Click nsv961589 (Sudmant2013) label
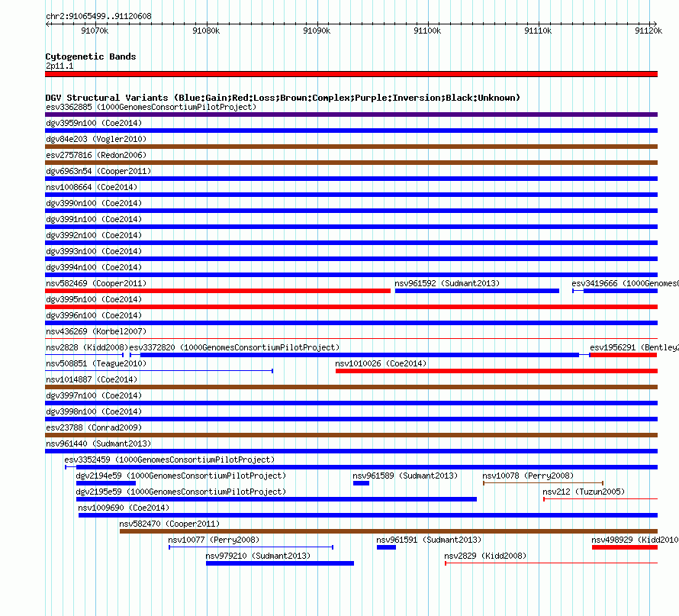 click(405, 476)
